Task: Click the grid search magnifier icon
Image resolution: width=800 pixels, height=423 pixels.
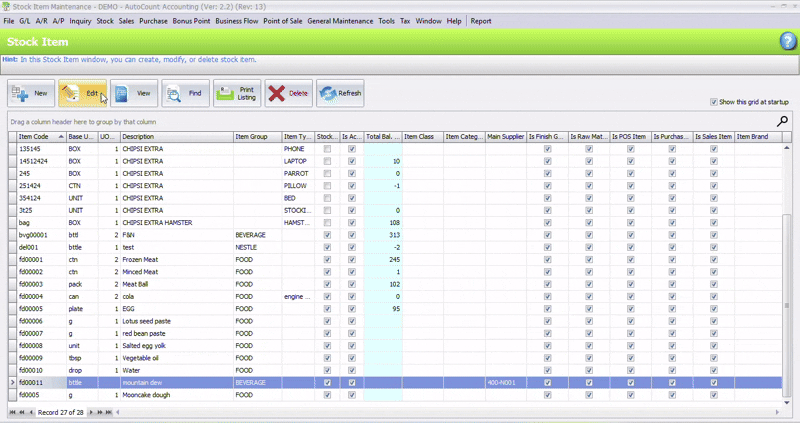Action: pyautogui.click(x=782, y=122)
